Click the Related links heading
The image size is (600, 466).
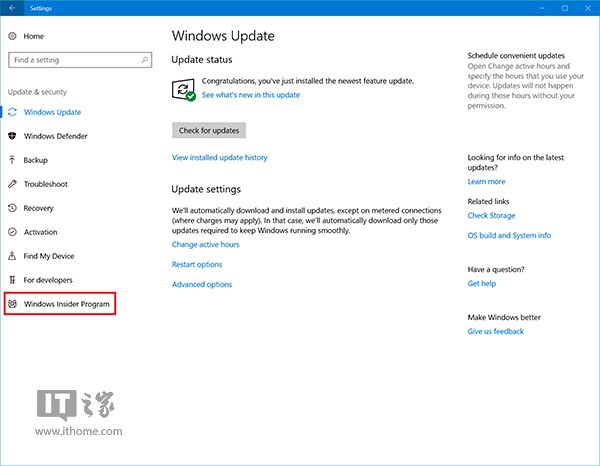[488, 201]
